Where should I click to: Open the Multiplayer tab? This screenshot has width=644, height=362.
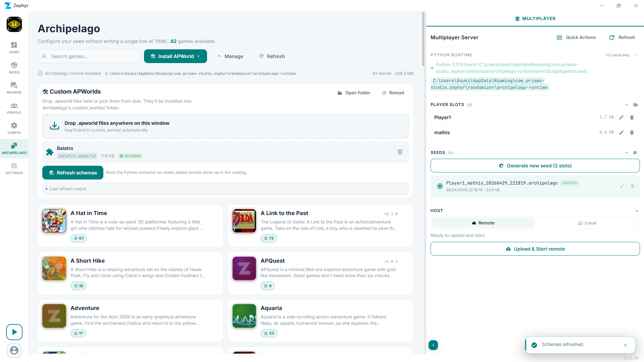tap(535, 19)
